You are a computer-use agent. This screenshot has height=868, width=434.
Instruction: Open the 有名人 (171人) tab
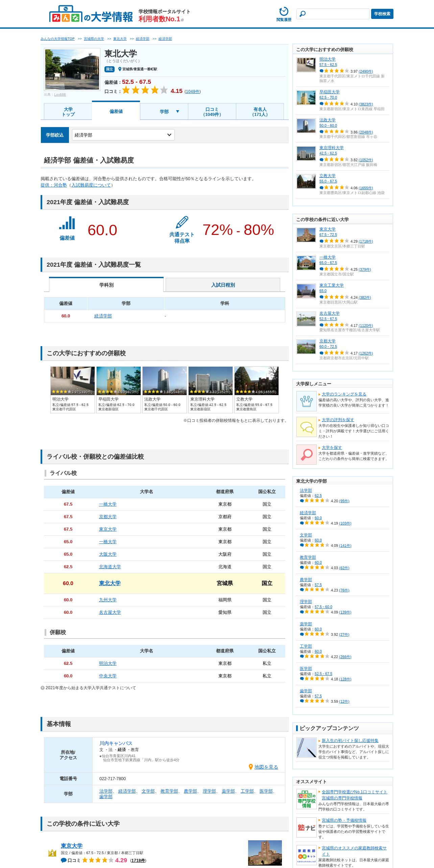pyautogui.click(x=260, y=112)
